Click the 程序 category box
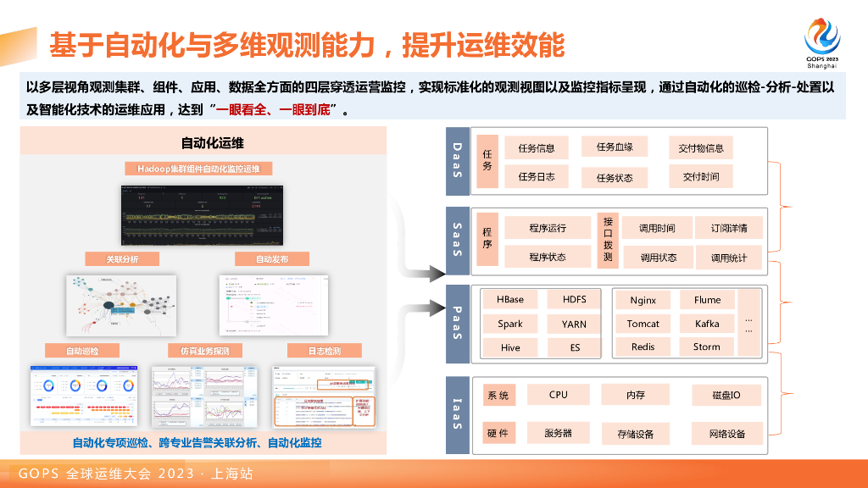The height and width of the screenshot is (488, 868). [487, 239]
